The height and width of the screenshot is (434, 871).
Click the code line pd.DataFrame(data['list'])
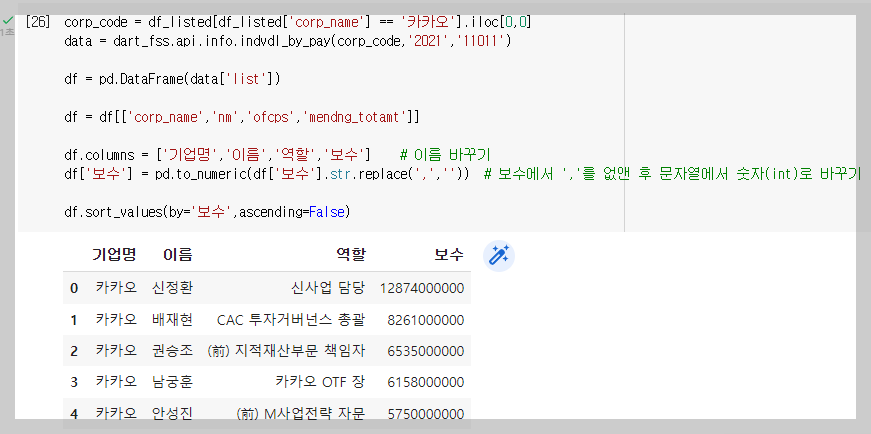pyautogui.click(x=172, y=79)
